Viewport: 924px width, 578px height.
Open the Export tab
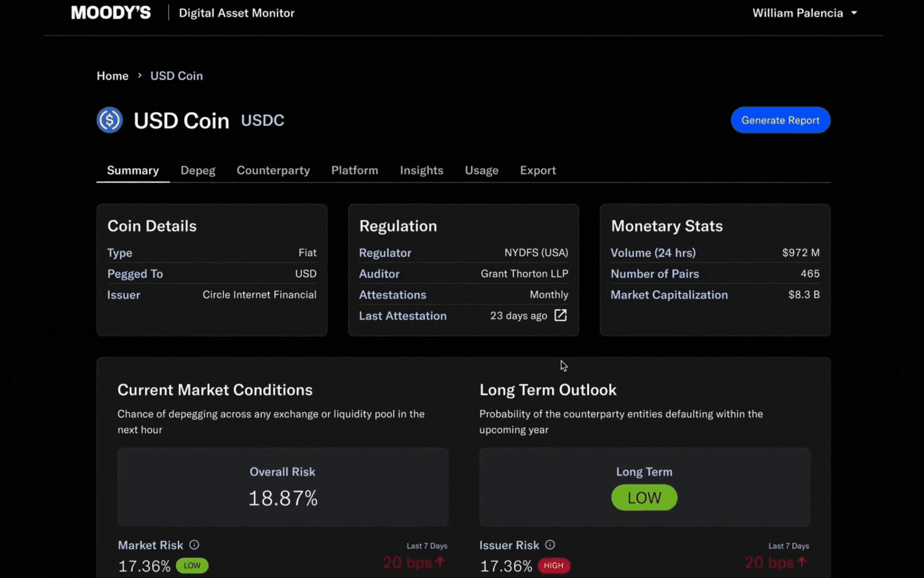pos(538,170)
